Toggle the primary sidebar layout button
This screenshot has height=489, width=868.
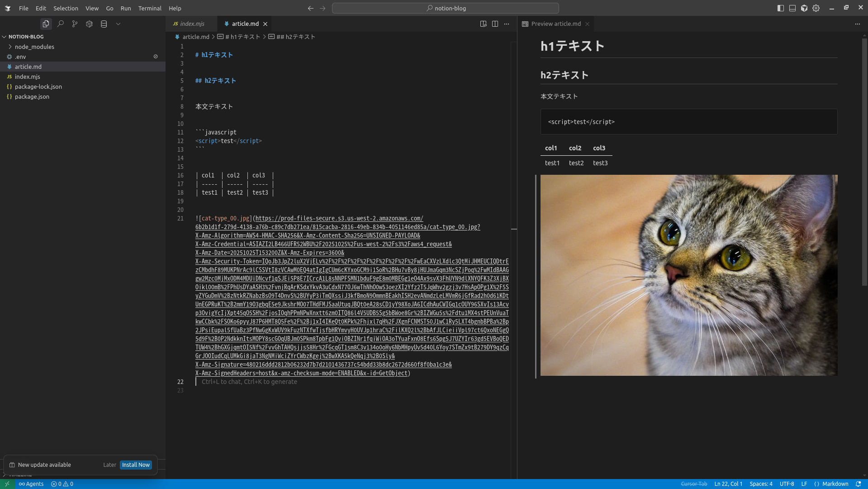[x=781, y=8]
